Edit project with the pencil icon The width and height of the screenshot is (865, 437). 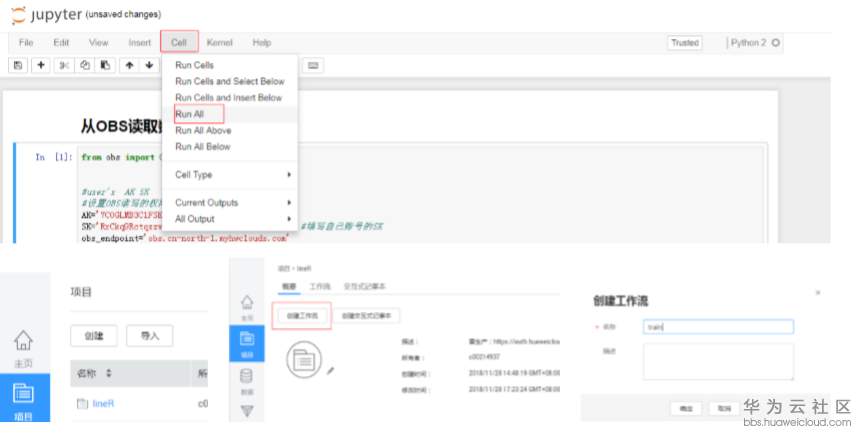point(330,371)
